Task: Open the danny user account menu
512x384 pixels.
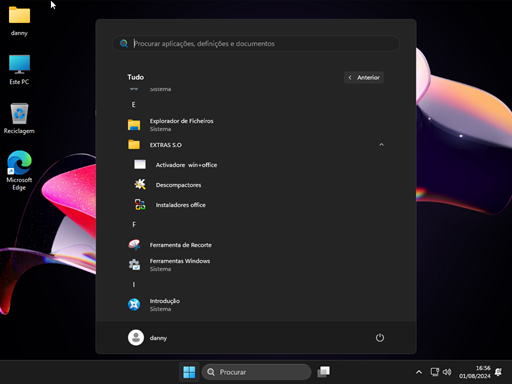Action: (x=148, y=338)
